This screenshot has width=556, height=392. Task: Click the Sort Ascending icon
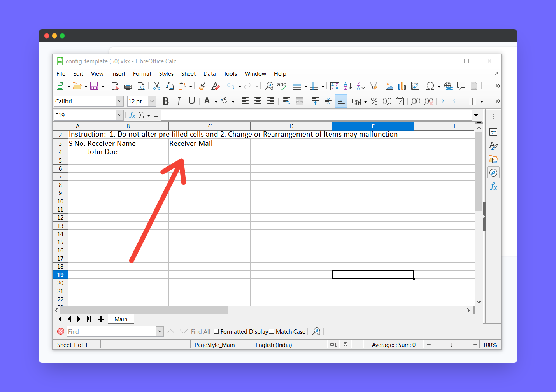[x=348, y=86]
